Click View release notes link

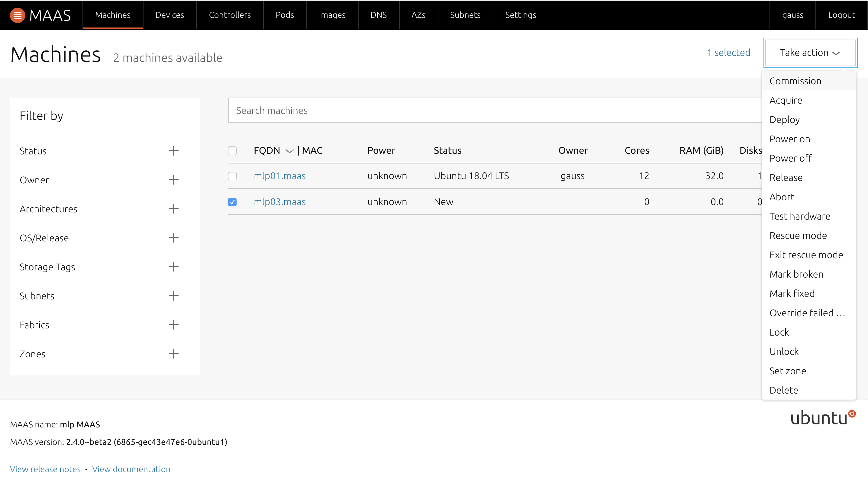click(45, 469)
